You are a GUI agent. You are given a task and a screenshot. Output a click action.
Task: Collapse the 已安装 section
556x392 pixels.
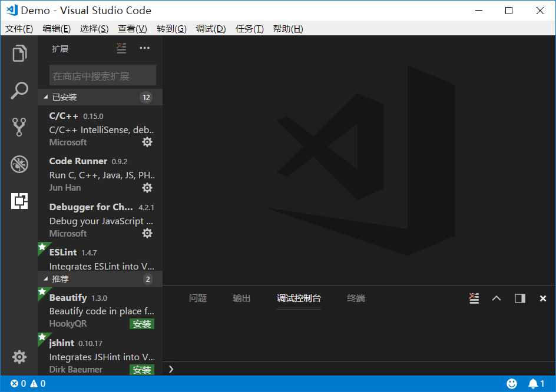(100, 97)
